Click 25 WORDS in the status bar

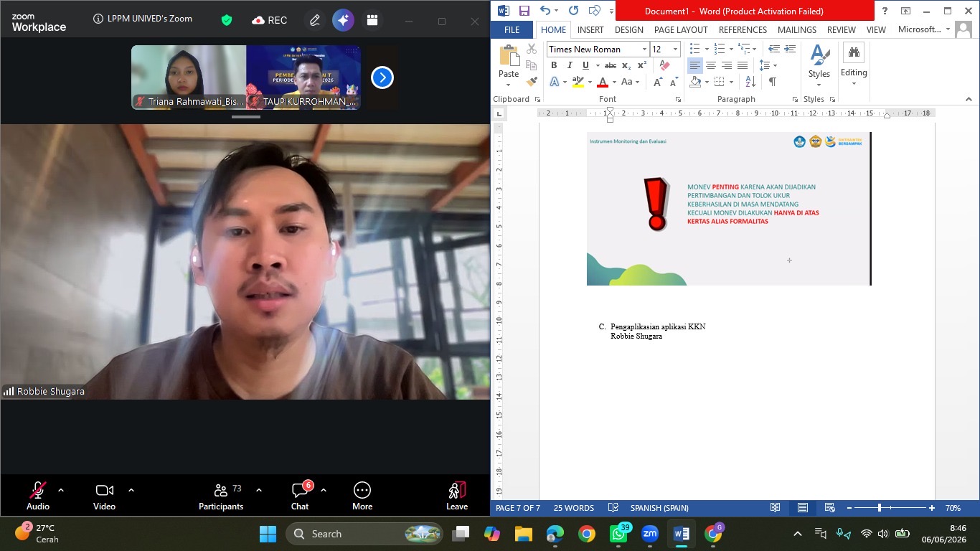(x=574, y=508)
